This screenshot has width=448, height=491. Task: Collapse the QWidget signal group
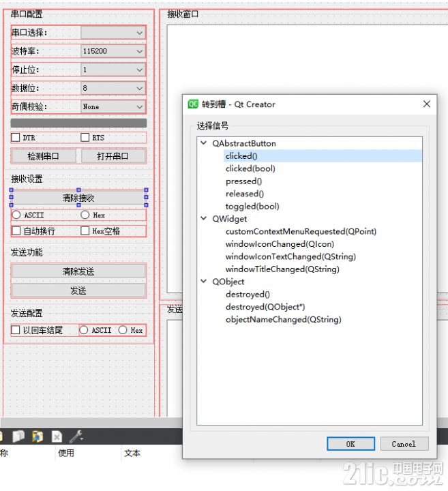tap(203, 219)
